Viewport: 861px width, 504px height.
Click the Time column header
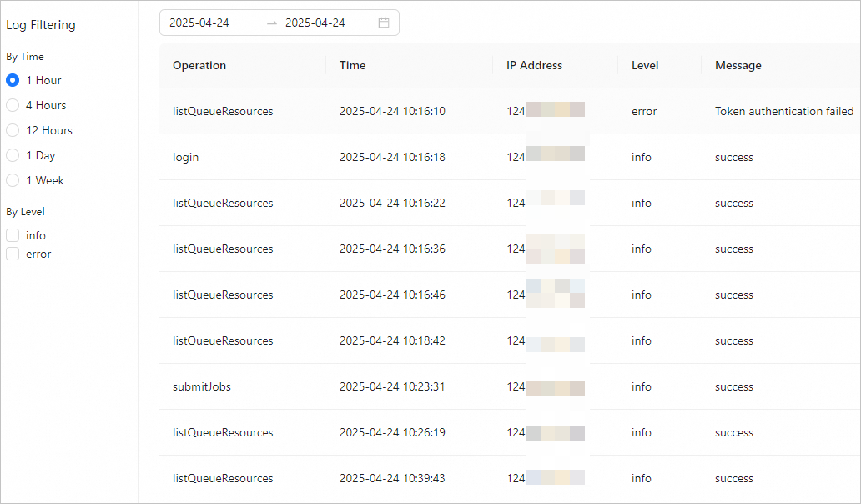[x=353, y=65]
